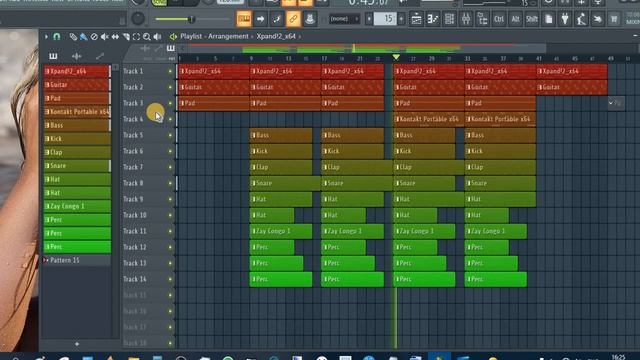Select the Draw pencil tool in Playlist

coord(73,37)
